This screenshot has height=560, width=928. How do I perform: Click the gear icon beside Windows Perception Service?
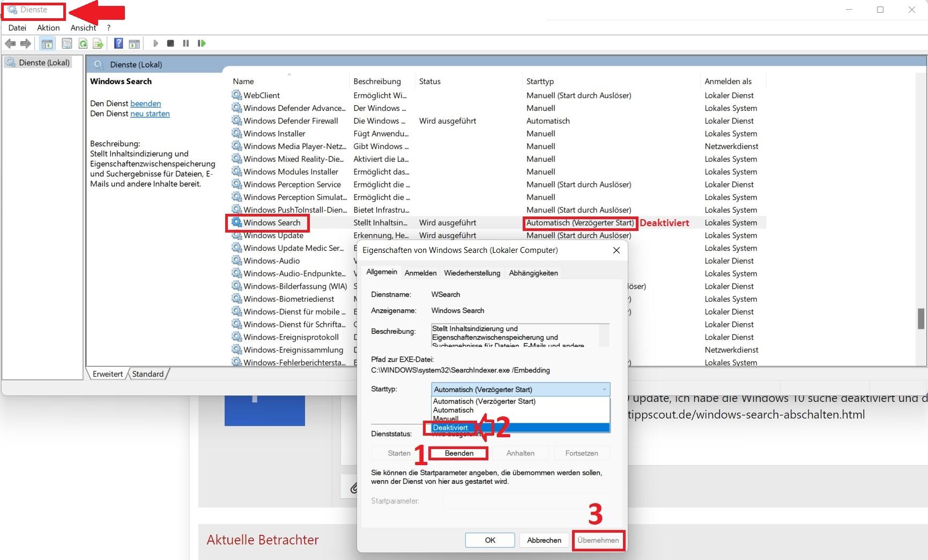[x=236, y=184]
